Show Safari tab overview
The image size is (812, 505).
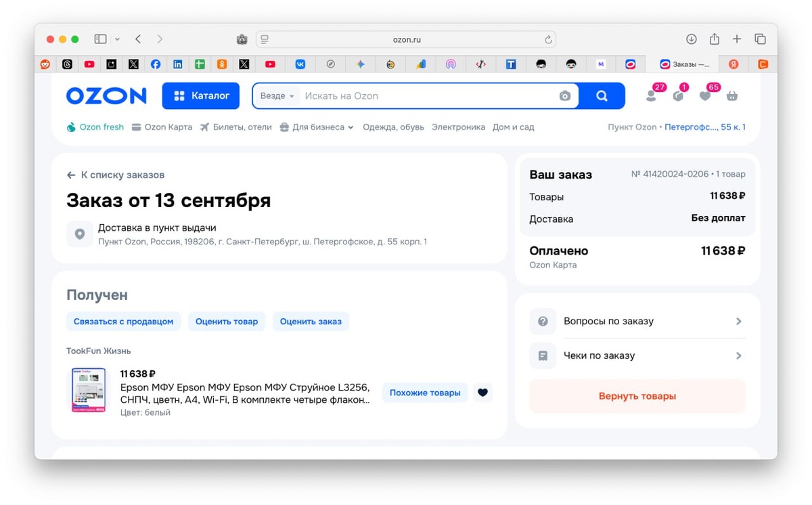click(x=760, y=39)
